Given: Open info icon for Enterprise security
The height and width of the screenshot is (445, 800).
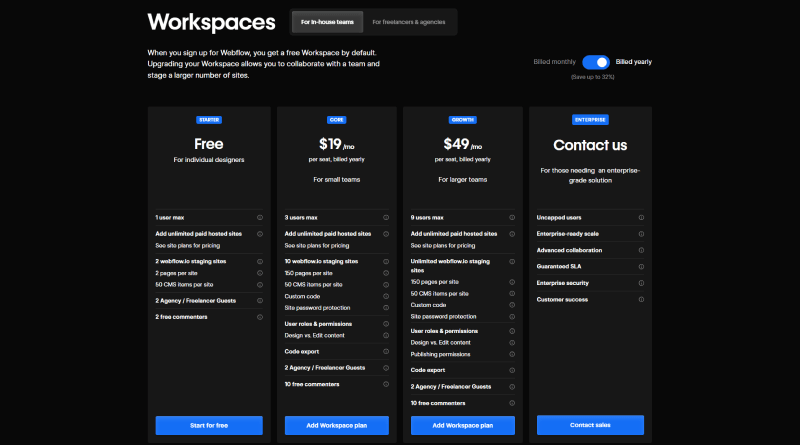Looking at the screenshot, I should [641, 283].
